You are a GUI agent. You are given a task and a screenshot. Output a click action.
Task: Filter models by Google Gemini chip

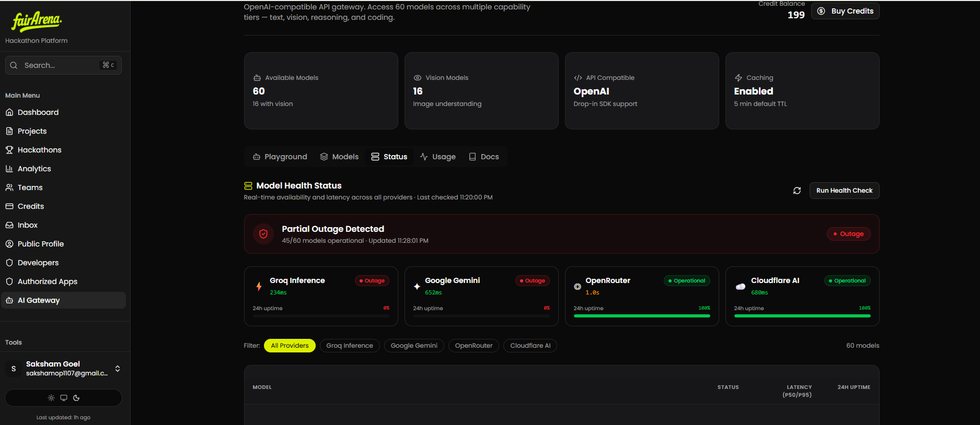pyautogui.click(x=414, y=346)
